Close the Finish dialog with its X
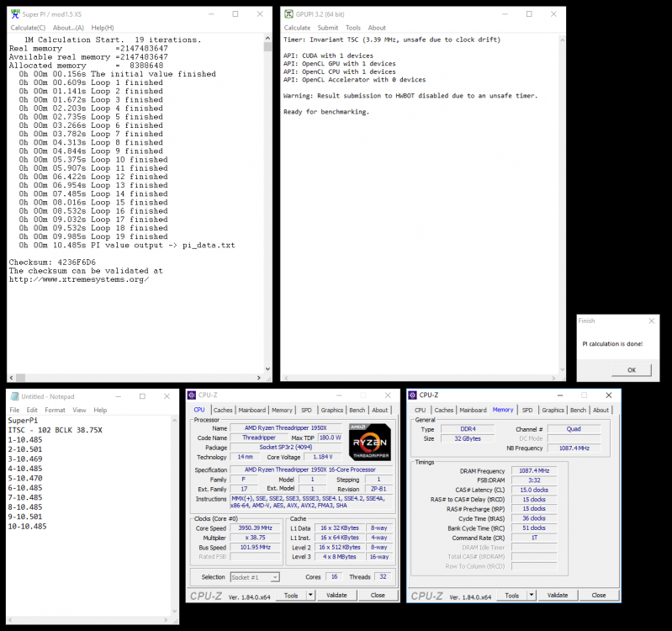The width and height of the screenshot is (672, 631). pos(652,321)
